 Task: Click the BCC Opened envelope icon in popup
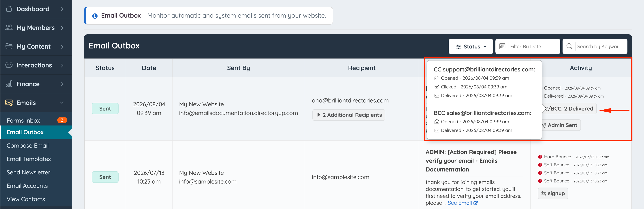pos(437,122)
